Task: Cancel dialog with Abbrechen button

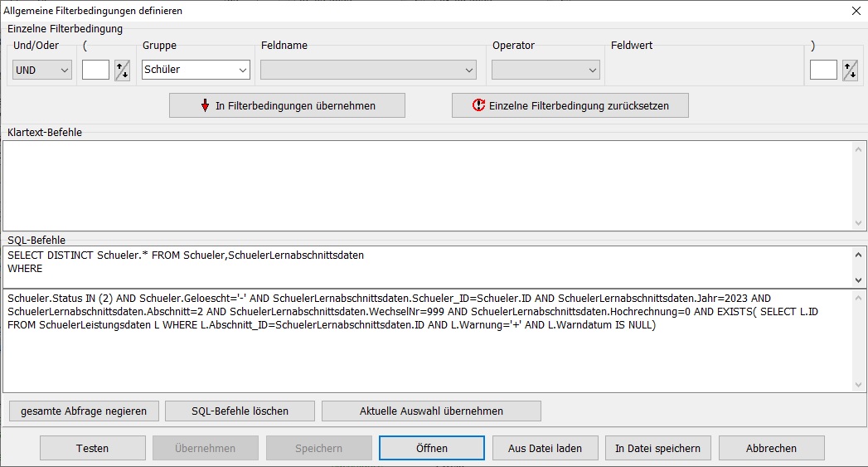Action: click(771, 448)
